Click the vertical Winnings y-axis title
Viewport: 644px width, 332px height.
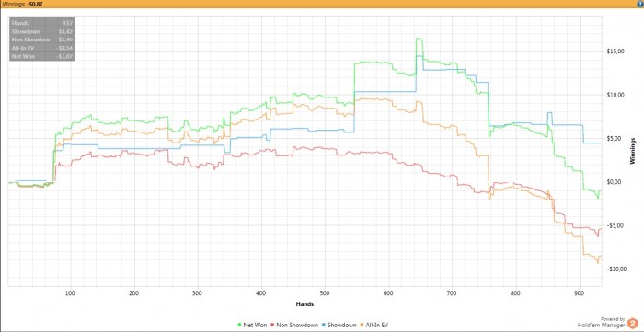tap(632, 151)
